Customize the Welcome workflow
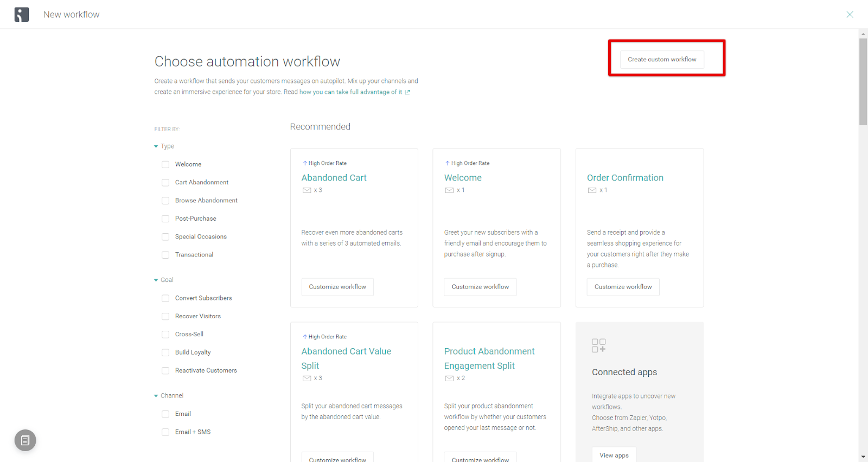This screenshot has height=462, width=868. point(480,287)
